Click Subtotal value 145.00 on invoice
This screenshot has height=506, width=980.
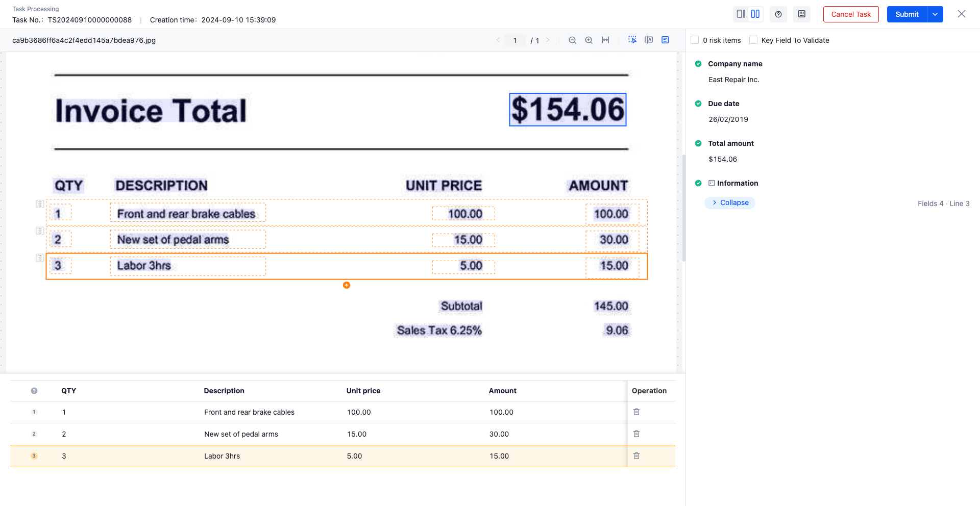pyautogui.click(x=611, y=306)
